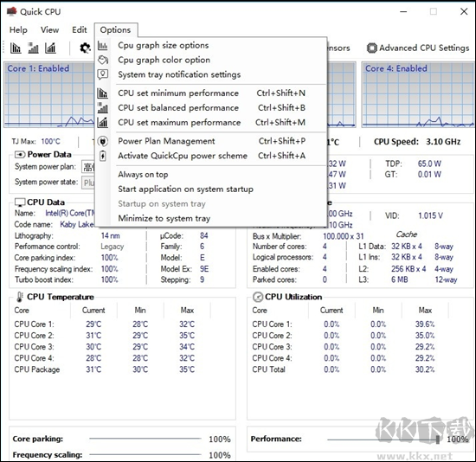Click the minimum performance toolbar icon

[16, 48]
